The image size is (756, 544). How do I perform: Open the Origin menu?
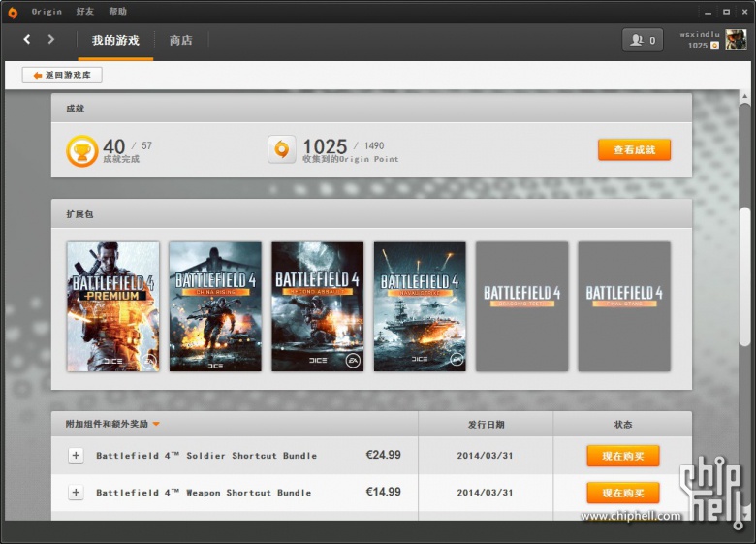click(47, 11)
